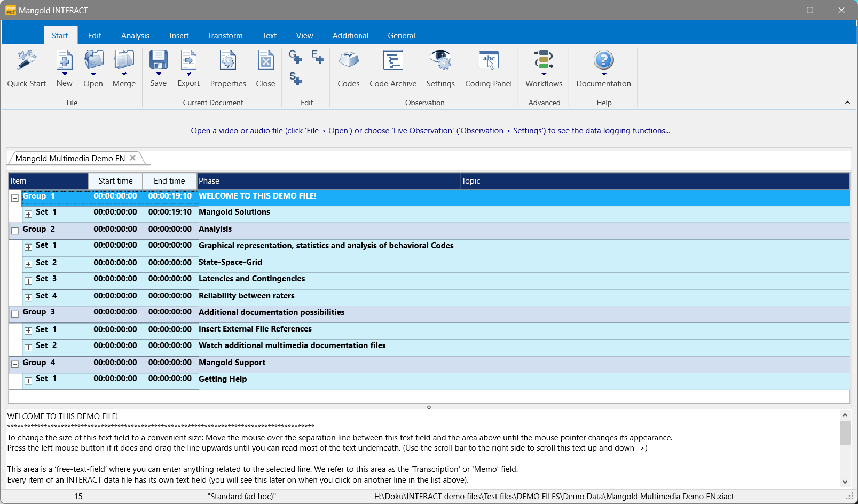The width and height of the screenshot is (858, 504).
Task: Click the Open file icon
Action: tap(93, 60)
